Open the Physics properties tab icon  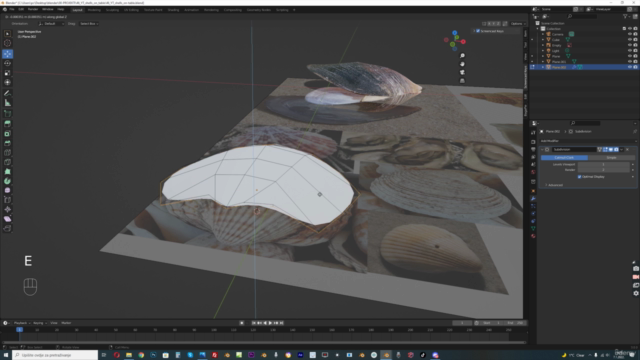pos(533,213)
